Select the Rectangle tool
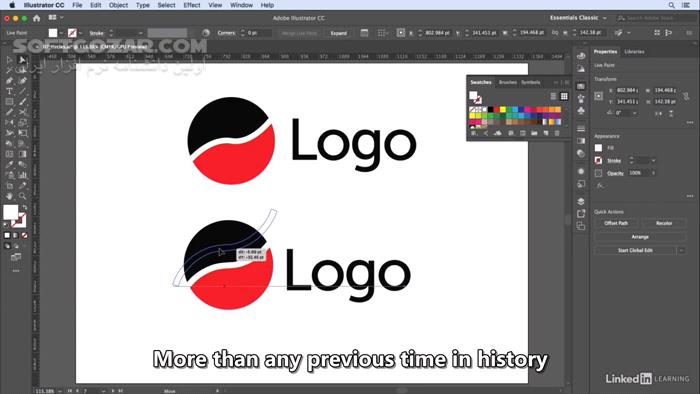 point(9,102)
